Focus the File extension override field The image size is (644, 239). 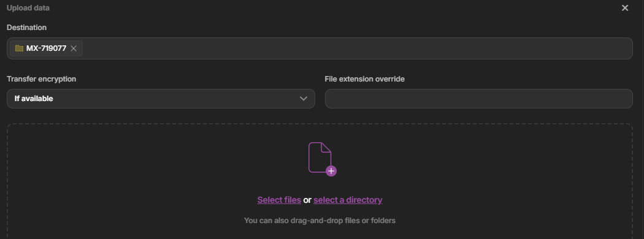(478, 99)
